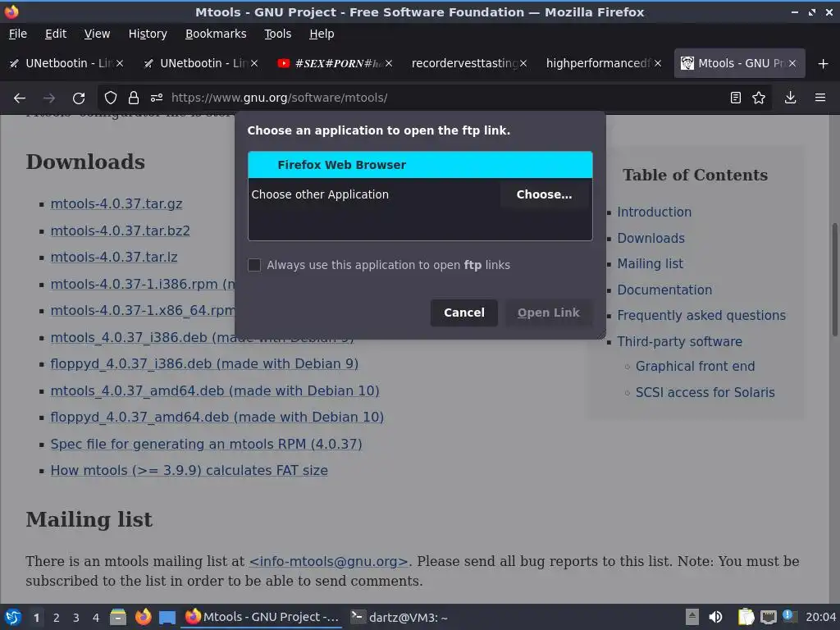Close the first UNetbootin tab
The width and height of the screenshot is (840, 630).
(x=120, y=63)
